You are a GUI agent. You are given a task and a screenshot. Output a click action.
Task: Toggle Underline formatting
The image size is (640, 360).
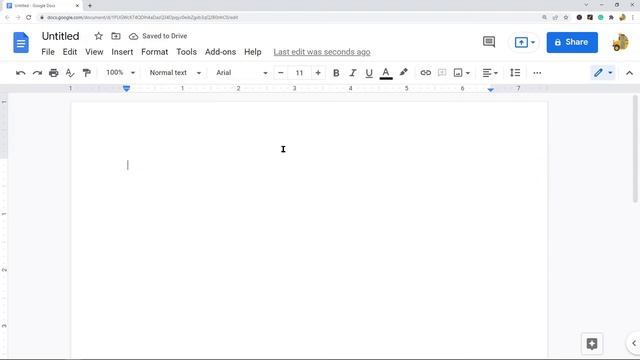tap(369, 73)
